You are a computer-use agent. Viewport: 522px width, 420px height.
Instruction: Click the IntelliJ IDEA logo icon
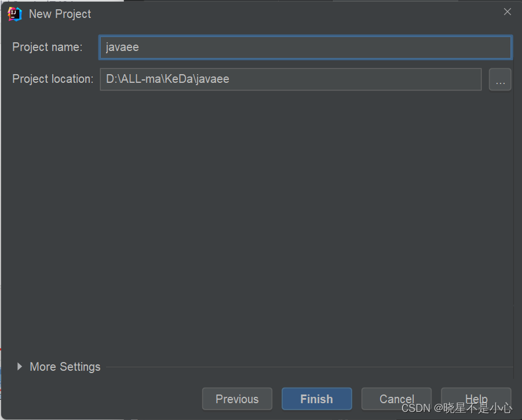[x=14, y=14]
